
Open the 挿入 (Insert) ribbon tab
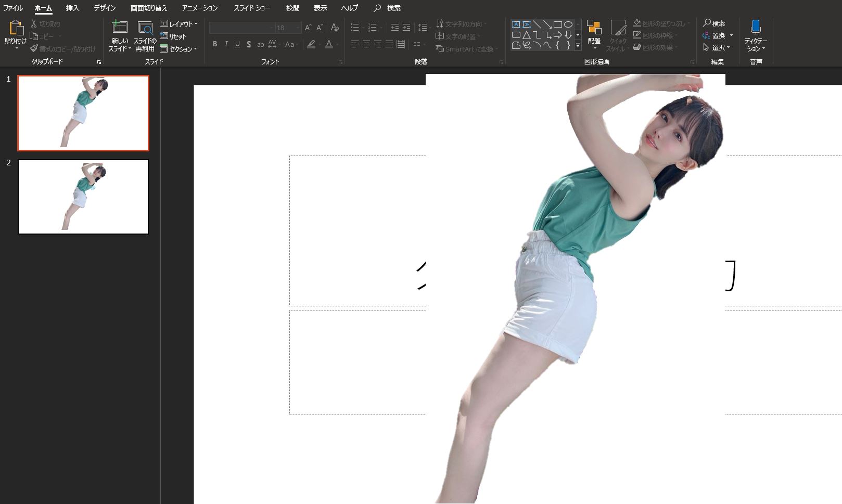72,8
